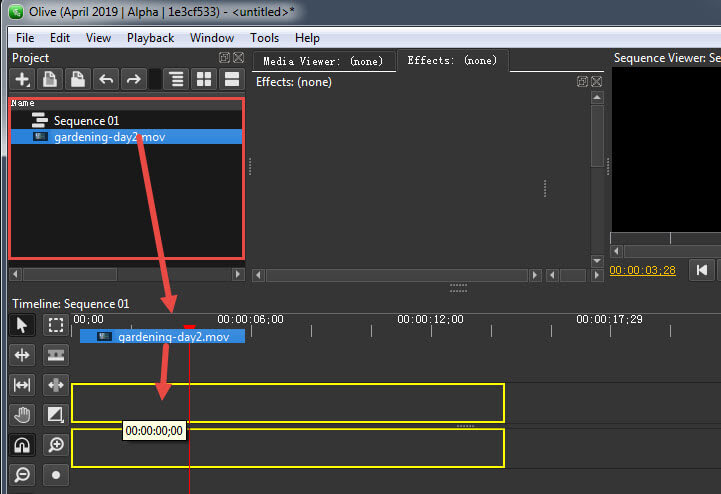Click timeline ruler at 00:00:17;29

tap(610, 319)
